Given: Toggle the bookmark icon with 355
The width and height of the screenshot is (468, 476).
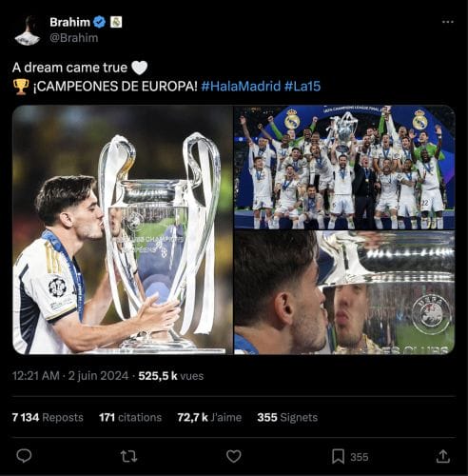Looking at the screenshot, I should coord(338,457).
